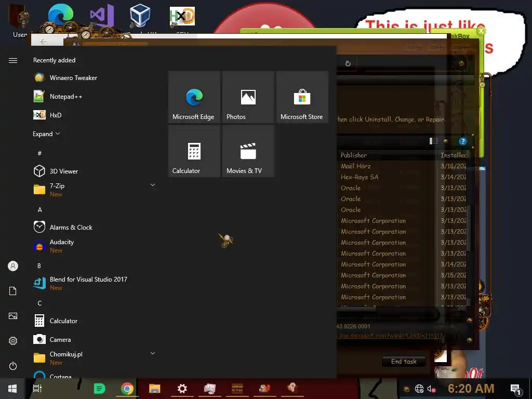Screen dimensions: 532x399
Task: Open Documents from the Start sidebar
Action: tap(13, 291)
